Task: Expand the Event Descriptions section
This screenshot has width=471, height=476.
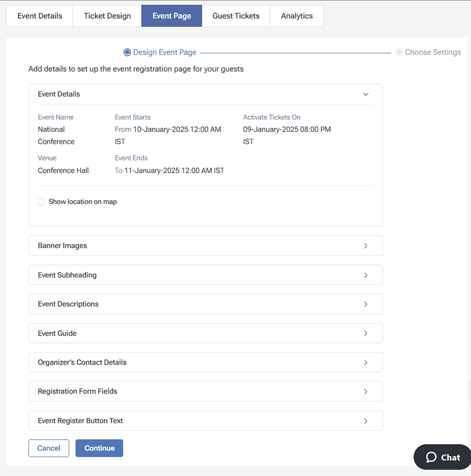Action: (205, 304)
